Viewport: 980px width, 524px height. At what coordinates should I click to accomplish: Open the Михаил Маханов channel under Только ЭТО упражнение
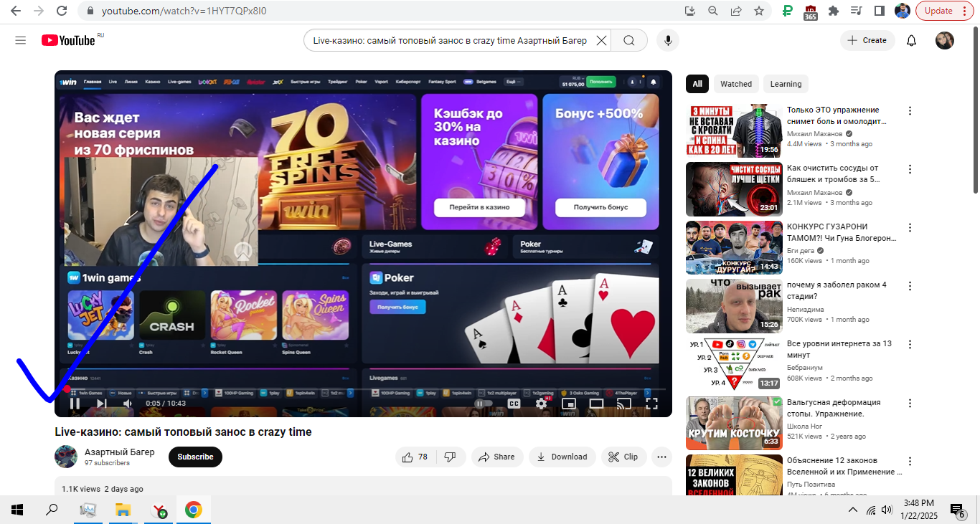(x=815, y=134)
